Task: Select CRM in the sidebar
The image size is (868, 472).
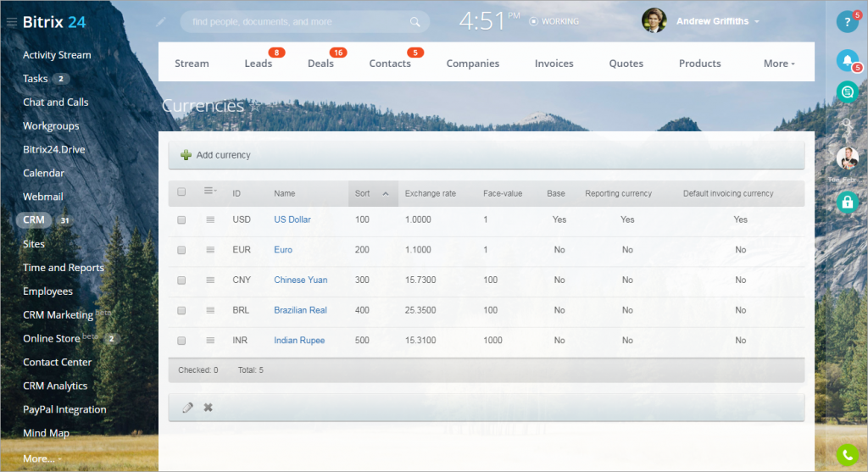Action: click(x=34, y=220)
